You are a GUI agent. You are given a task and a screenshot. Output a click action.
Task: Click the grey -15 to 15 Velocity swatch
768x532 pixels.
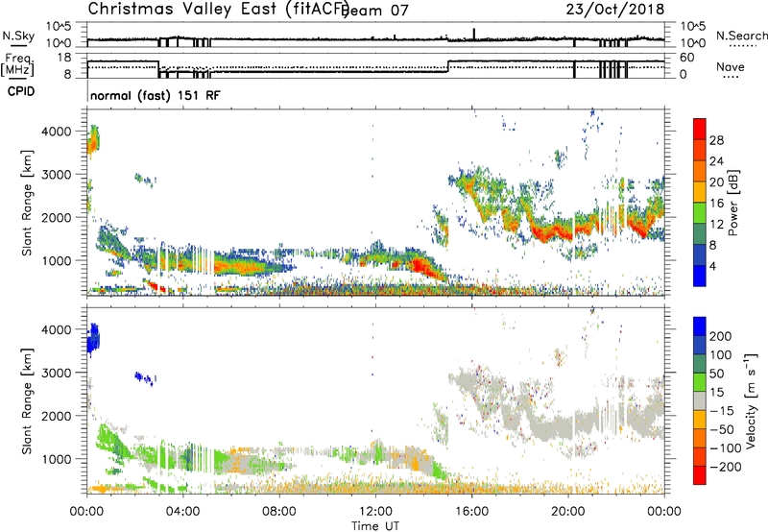pos(700,401)
